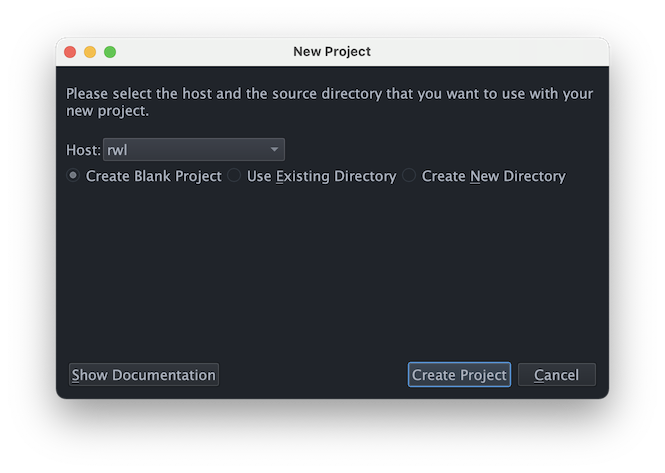The height and width of the screenshot is (473, 665).
Task: Click the "Create Blank Project" label text
Action: pos(153,176)
